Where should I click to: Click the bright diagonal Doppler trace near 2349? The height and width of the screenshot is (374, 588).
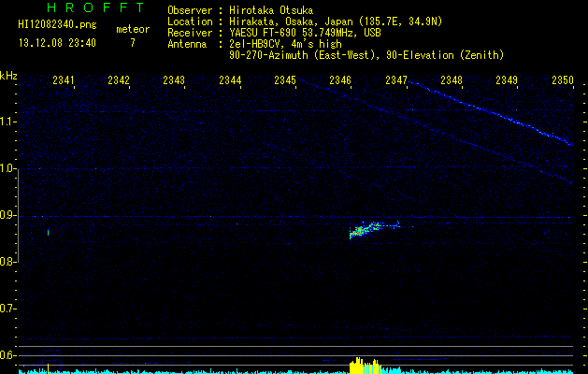492,112
